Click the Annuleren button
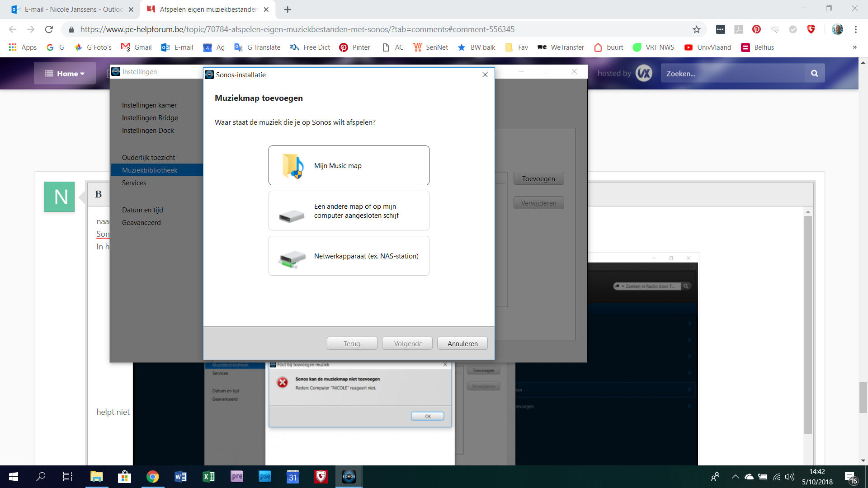The image size is (868, 488). pos(462,343)
